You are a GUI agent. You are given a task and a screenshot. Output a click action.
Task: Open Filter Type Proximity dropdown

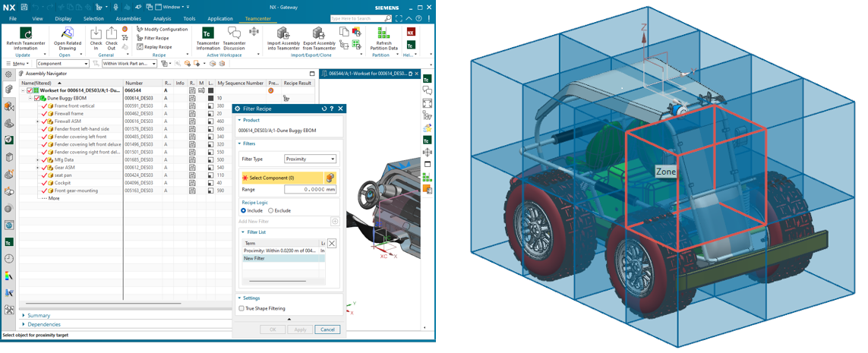[x=310, y=159]
